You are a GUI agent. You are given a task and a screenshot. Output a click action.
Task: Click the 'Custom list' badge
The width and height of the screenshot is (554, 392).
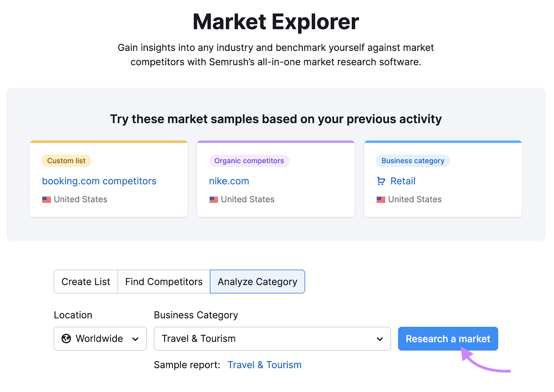66,161
